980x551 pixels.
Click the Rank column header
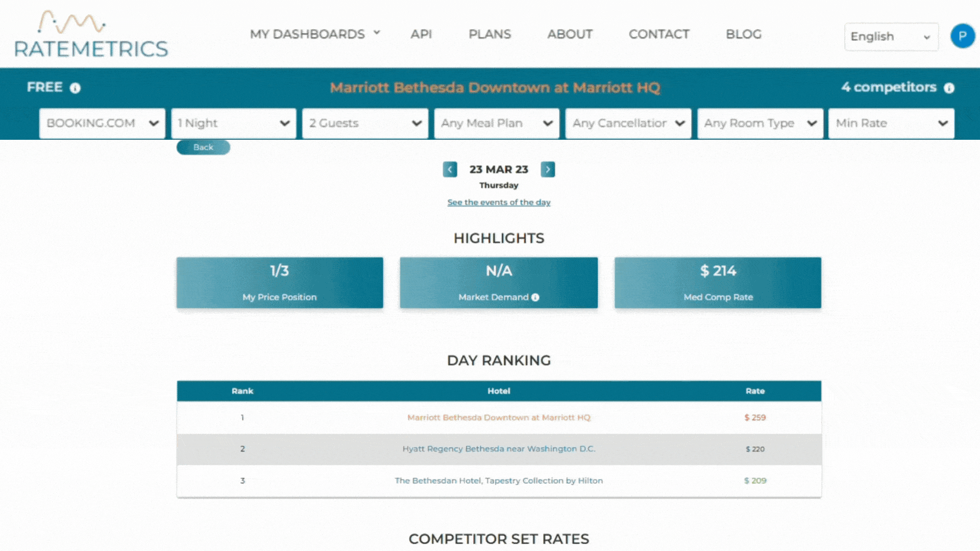[242, 391]
